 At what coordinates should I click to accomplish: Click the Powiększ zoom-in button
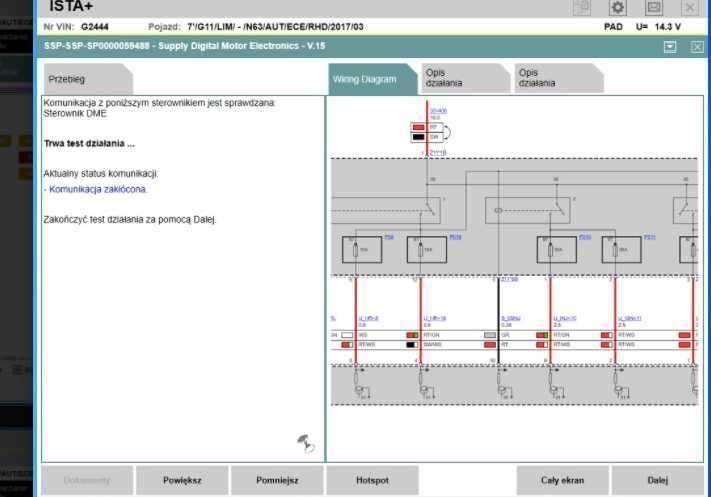pos(182,480)
